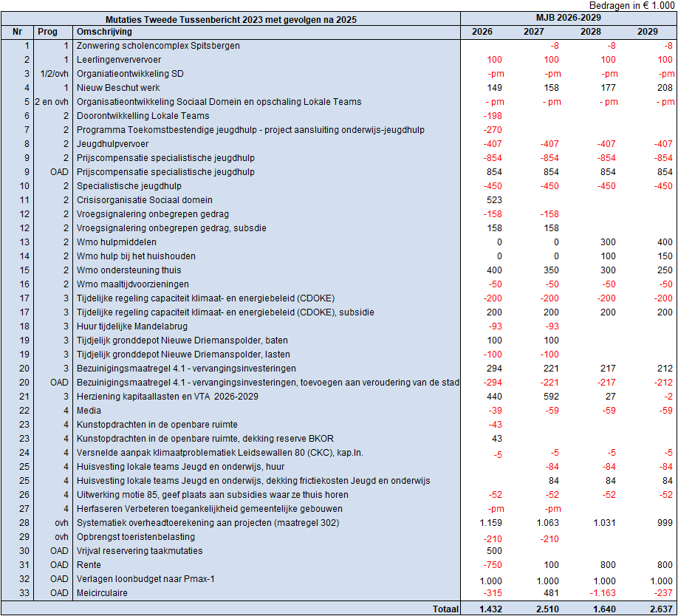Click the 523 value for Crisisorganisatie Sociaal domein
The width and height of the screenshot is (678, 616).
pyautogui.click(x=494, y=200)
